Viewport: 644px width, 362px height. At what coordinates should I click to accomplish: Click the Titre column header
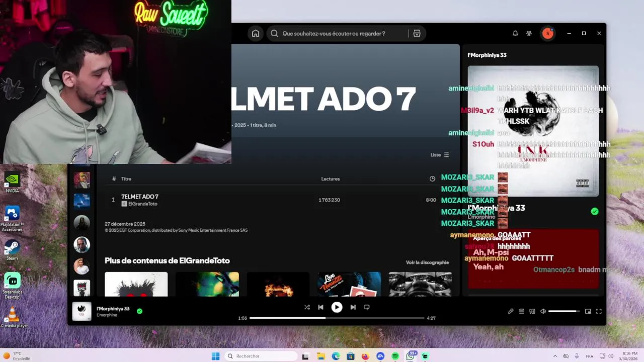pyautogui.click(x=126, y=179)
